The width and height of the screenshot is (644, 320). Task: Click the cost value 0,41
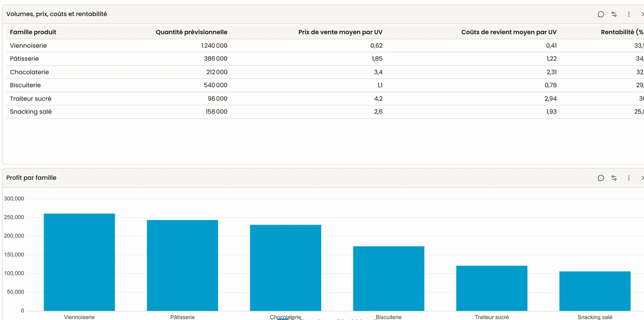tap(551, 46)
